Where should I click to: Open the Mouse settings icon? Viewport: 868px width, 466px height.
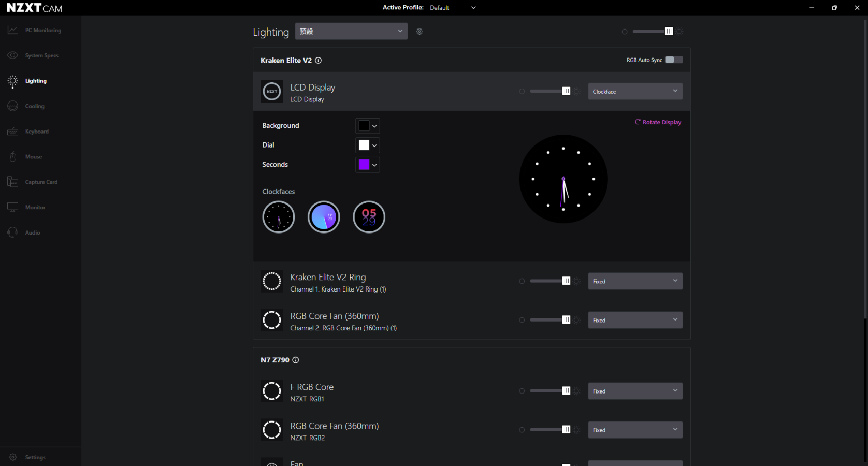pyautogui.click(x=13, y=157)
